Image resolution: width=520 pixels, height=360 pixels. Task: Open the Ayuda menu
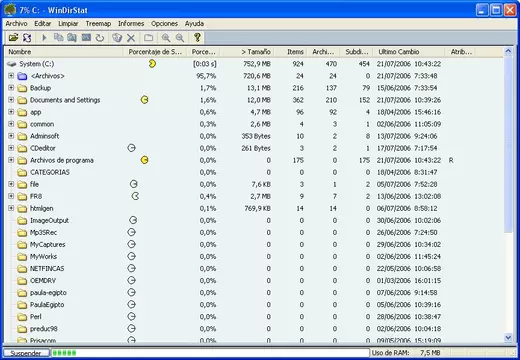[194, 24]
